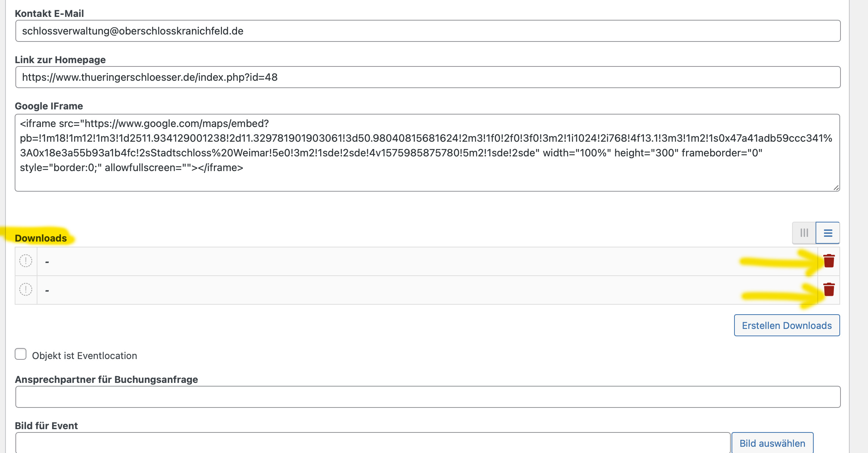Focus Ansprechpartner für Buchungsanfrage field
The width and height of the screenshot is (868, 453).
(428, 397)
